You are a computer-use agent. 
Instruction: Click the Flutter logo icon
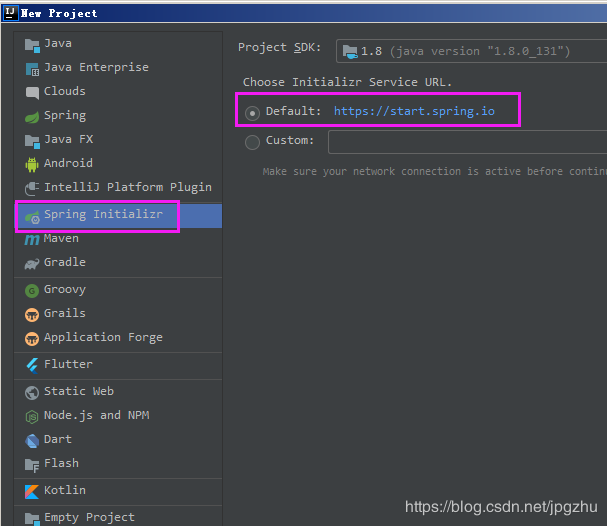pyautogui.click(x=32, y=366)
